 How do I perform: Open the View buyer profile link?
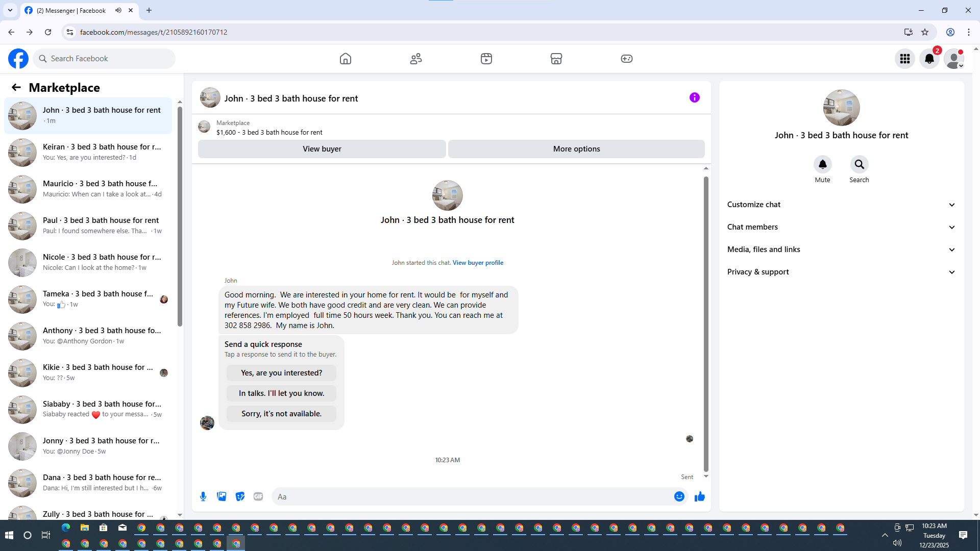coord(478,263)
